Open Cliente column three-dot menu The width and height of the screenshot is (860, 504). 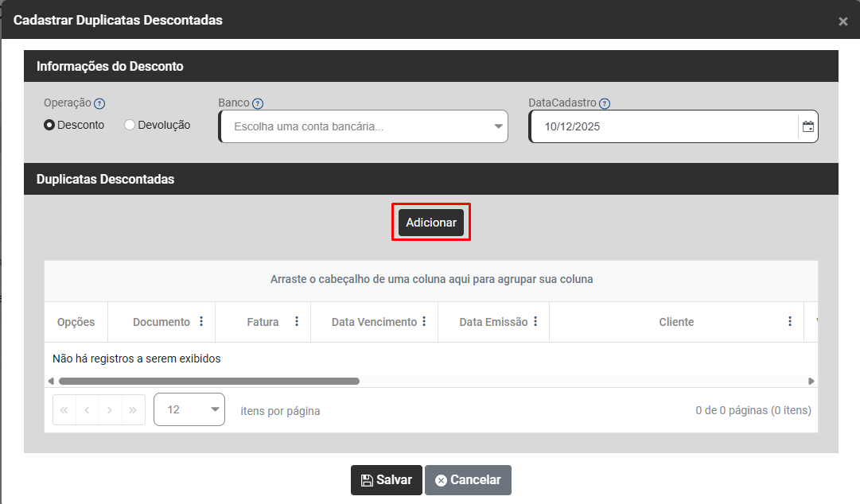pos(790,322)
